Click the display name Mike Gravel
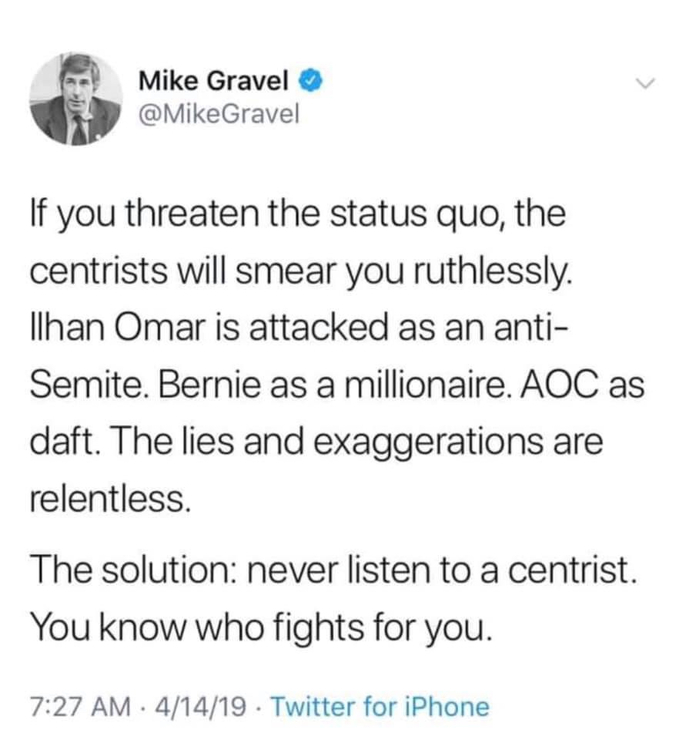Image resolution: width=679 pixels, height=740 pixels. [217, 77]
